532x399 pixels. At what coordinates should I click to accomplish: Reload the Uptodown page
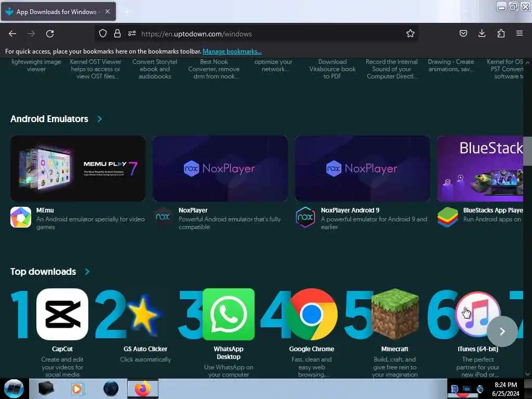coord(50,34)
